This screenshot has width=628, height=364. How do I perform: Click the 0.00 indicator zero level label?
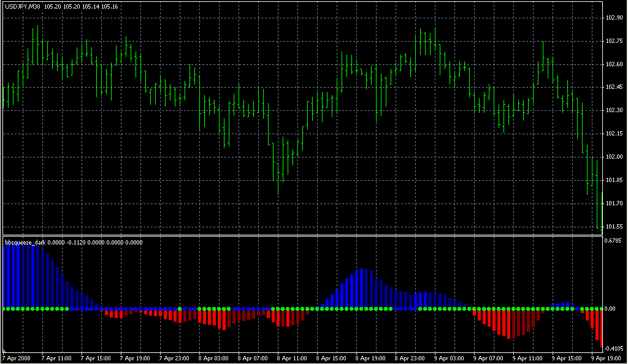610,309
